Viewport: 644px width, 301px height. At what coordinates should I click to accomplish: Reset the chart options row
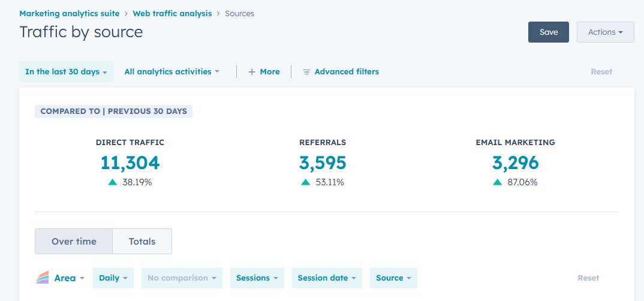click(588, 278)
